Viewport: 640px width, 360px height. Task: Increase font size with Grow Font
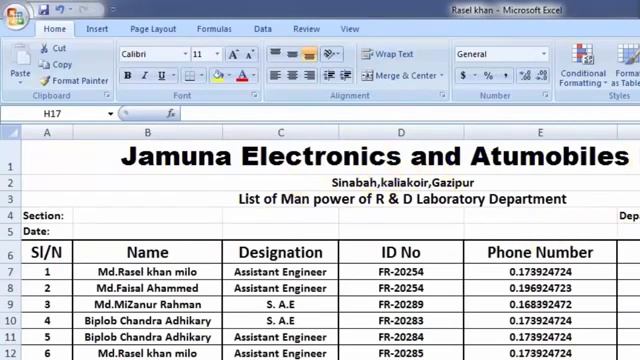(233, 54)
